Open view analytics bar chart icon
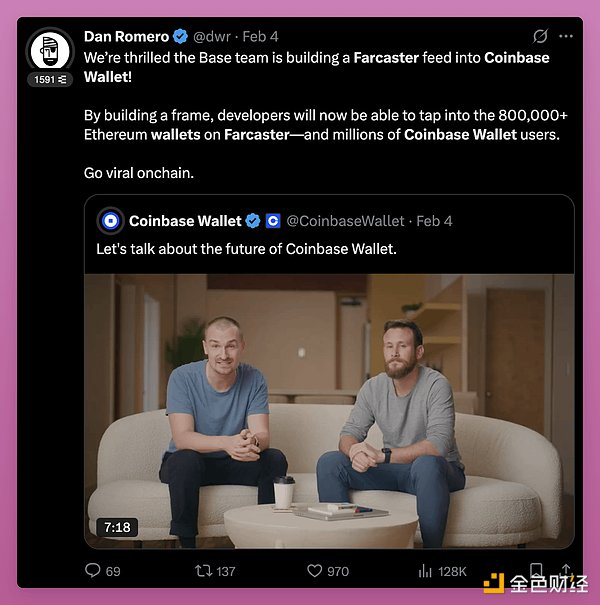The image size is (600, 605). (x=425, y=571)
